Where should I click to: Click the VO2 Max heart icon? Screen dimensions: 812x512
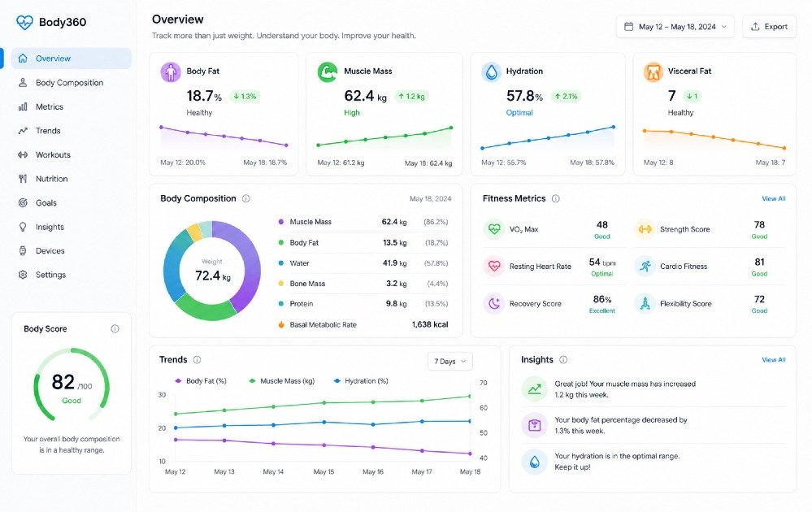pyautogui.click(x=494, y=229)
